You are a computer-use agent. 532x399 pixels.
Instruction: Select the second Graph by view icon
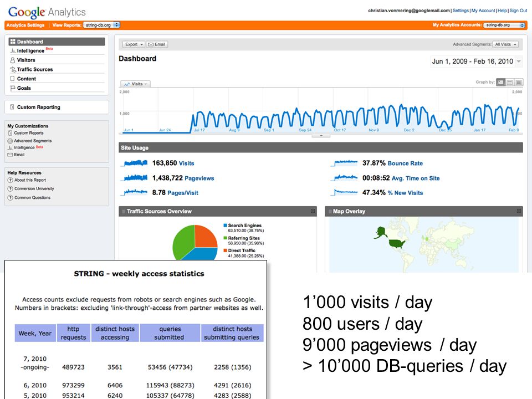pyautogui.click(x=510, y=82)
